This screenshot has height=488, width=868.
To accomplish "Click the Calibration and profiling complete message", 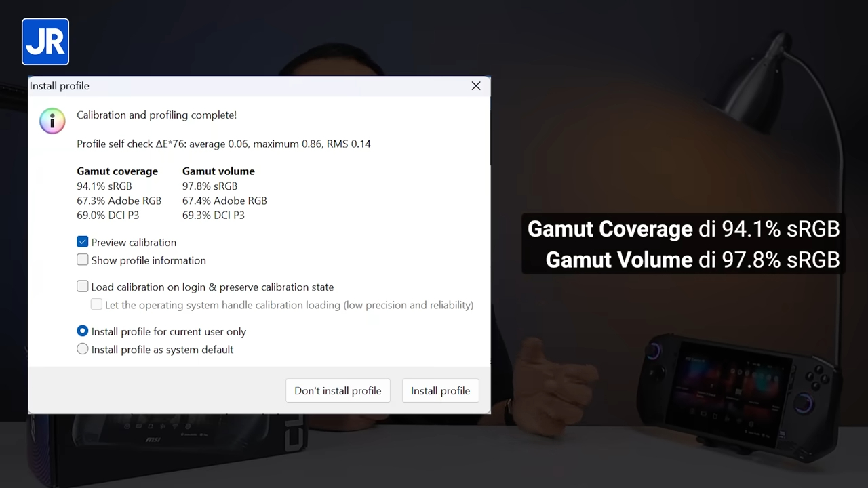I will pos(157,115).
